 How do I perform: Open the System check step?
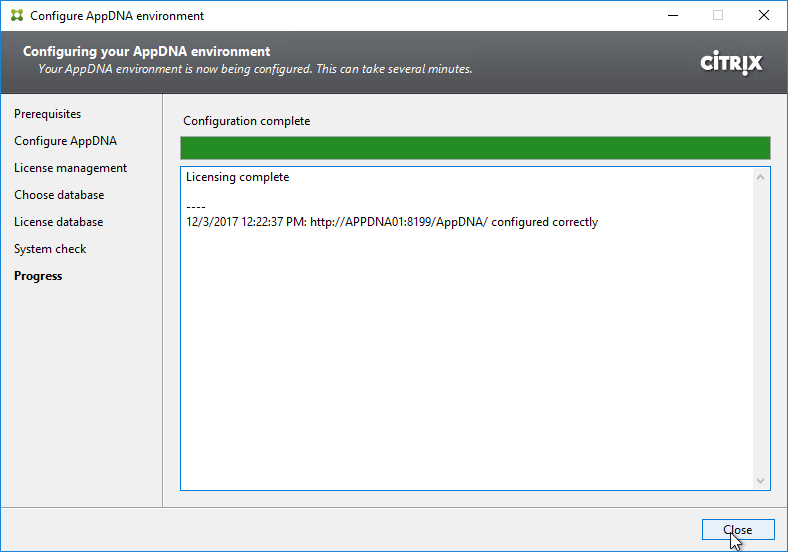pyautogui.click(x=50, y=249)
